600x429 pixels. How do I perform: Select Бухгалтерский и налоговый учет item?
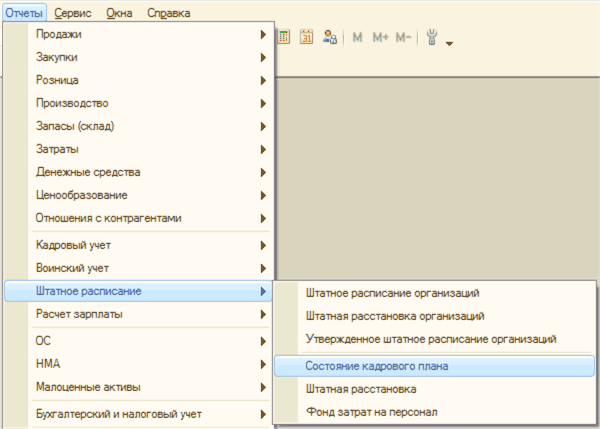pyautogui.click(x=138, y=414)
